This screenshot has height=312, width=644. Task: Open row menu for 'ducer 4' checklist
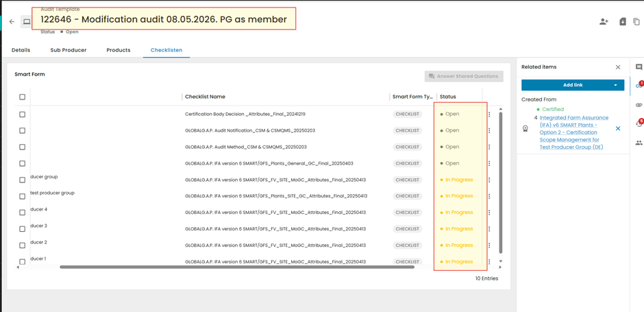pos(489,213)
